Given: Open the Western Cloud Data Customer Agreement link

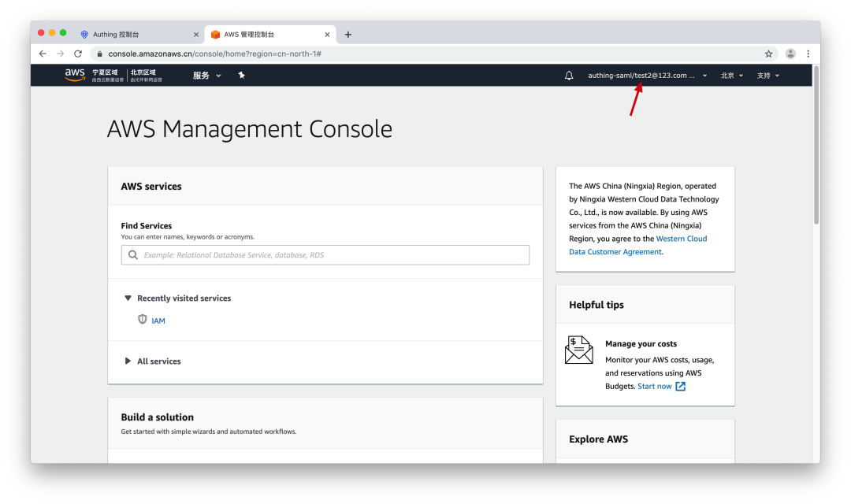Looking at the screenshot, I should (x=637, y=245).
